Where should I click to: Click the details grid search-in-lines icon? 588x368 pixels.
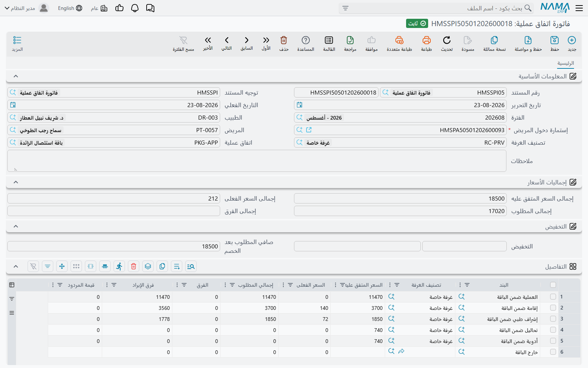(191, 266)
